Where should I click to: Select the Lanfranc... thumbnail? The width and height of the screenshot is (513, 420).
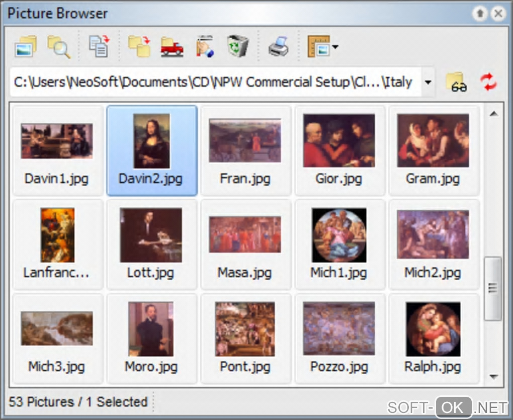coord(58,244)
